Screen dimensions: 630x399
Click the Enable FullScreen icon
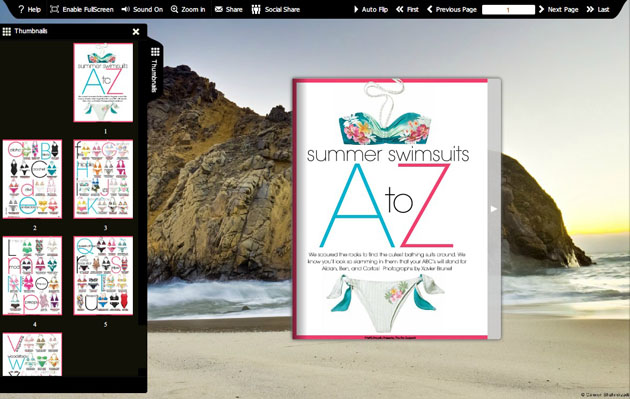click(x=54, y=9)
